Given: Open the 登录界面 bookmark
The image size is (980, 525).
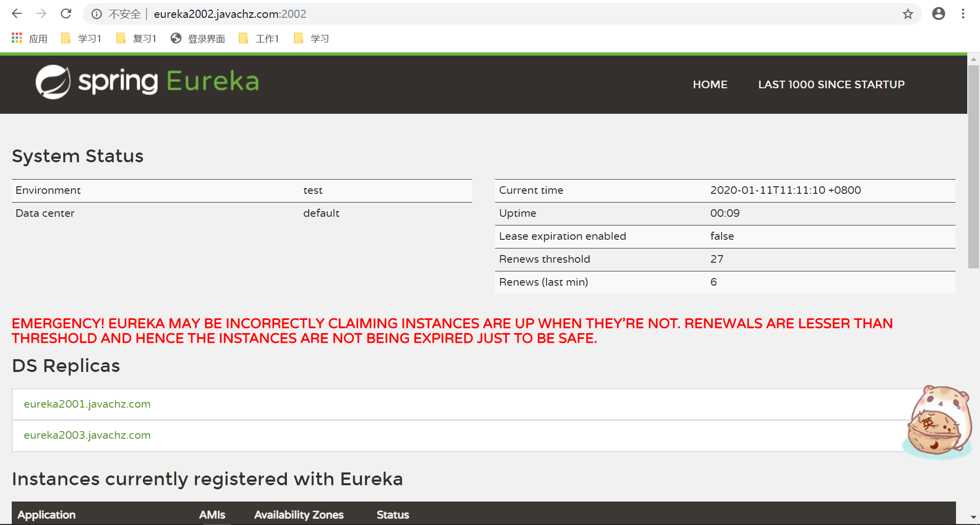Looking at the screenshot, I should [x=198, y=38].
